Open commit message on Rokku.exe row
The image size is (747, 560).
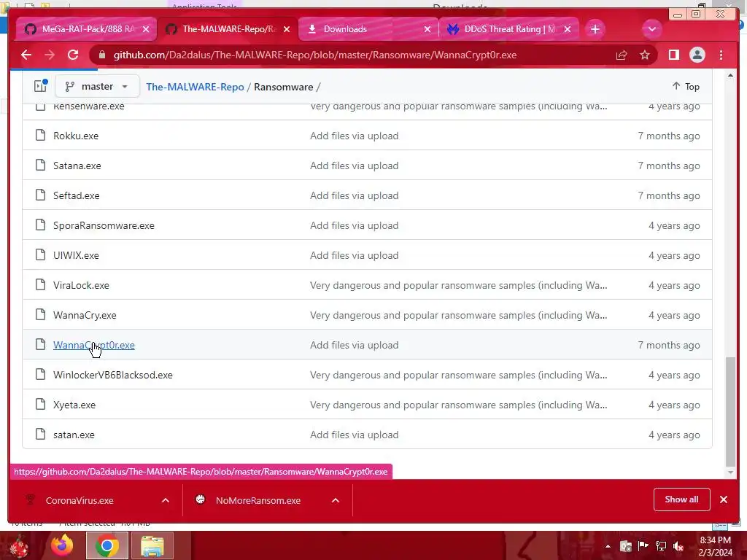[354, 136]
